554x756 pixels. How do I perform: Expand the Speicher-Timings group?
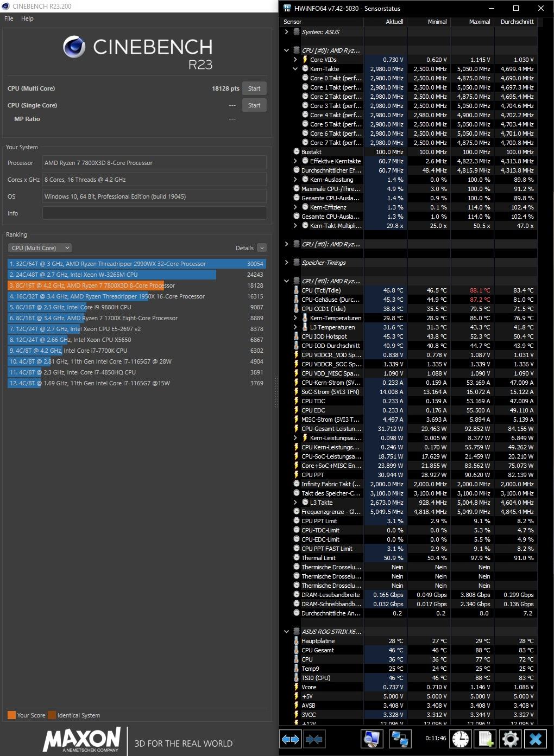coord(286,263)
